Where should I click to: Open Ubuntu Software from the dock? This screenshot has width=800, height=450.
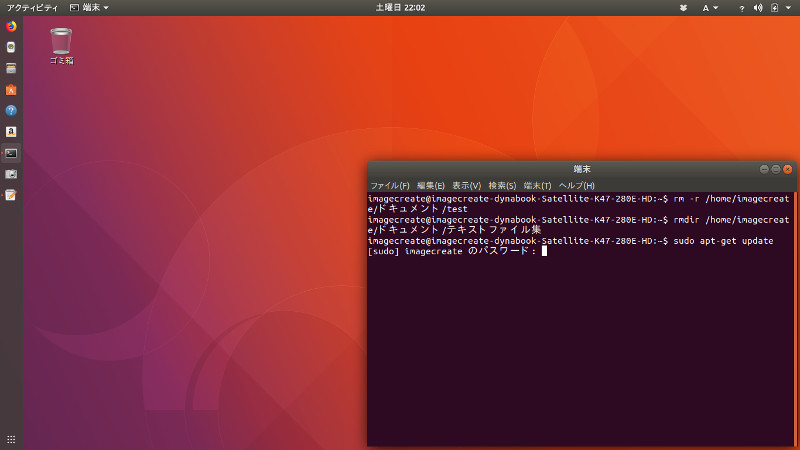click(x=11, y=90)
